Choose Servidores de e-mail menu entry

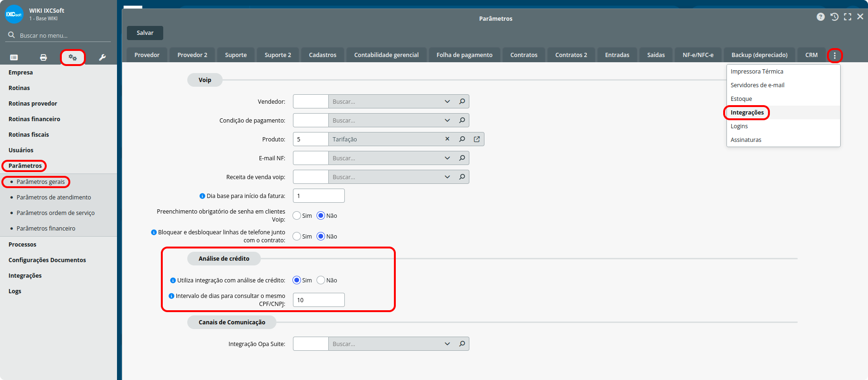[758, 85]
